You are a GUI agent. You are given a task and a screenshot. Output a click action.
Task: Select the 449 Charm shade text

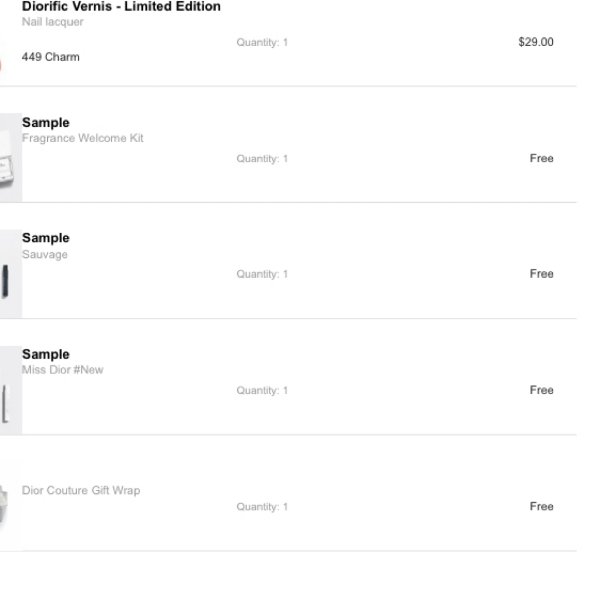(x=51, y=57)
